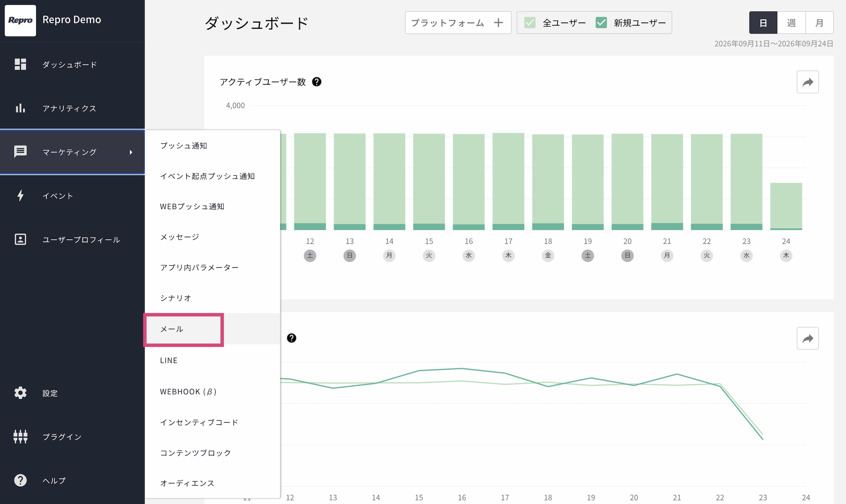Click the 金 weekday badge under 18

point(548,256)
